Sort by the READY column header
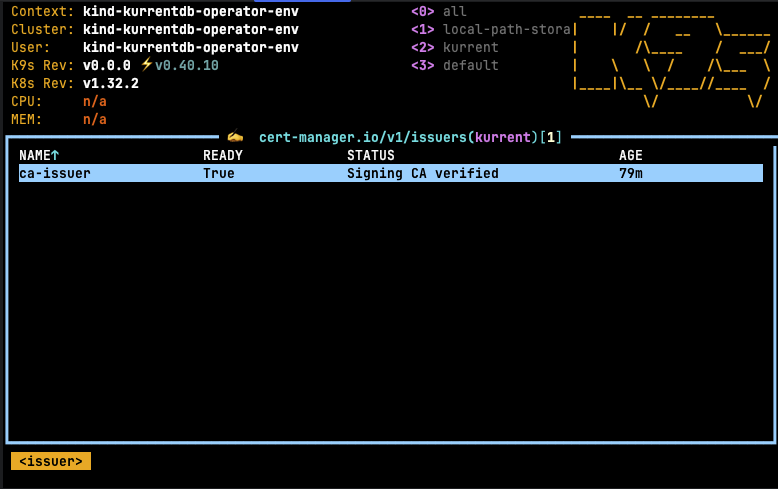Viewport: 778px width, 489px height. (x=223, y=155)
